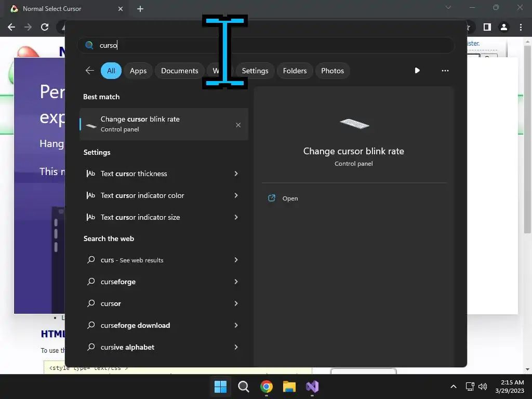
Task: Click the network icon in system tray
Action: point(470,387)
